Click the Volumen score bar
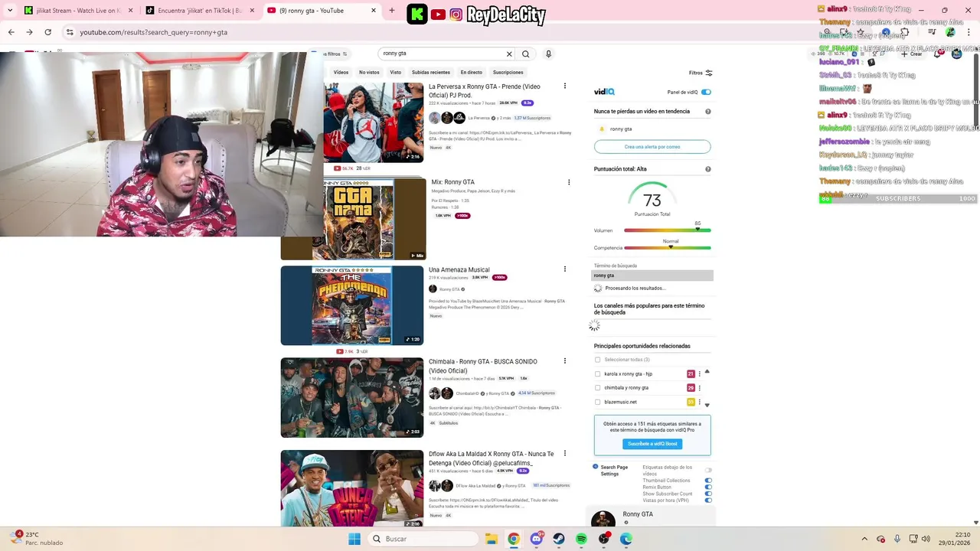Viewport: 980px width, 551px height. (x=667, y=230)
